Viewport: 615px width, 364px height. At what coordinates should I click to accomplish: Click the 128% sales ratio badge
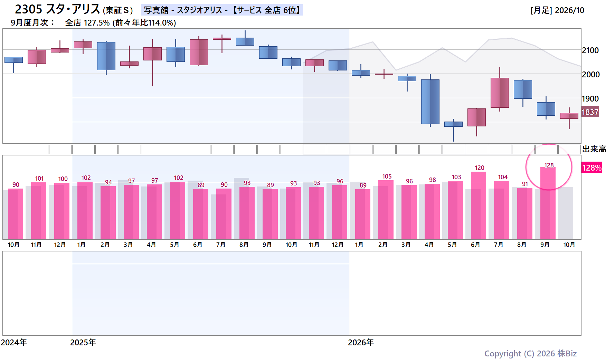592,167
